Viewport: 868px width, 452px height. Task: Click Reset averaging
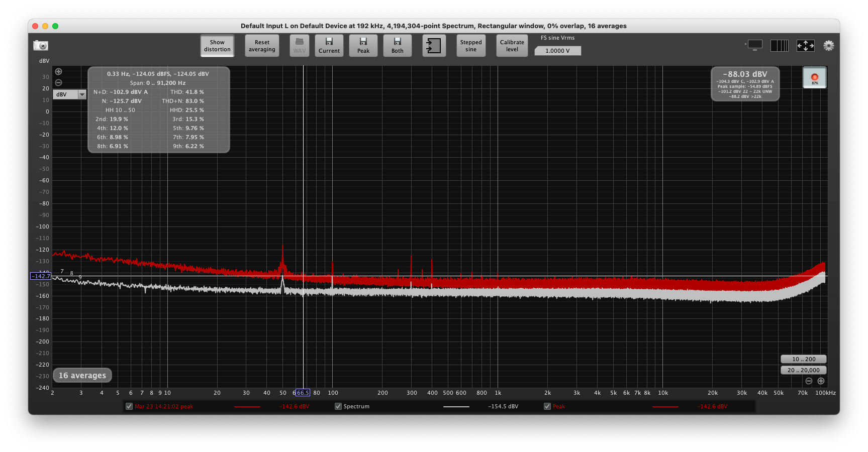pyautogui.click(x=262, y=46)
